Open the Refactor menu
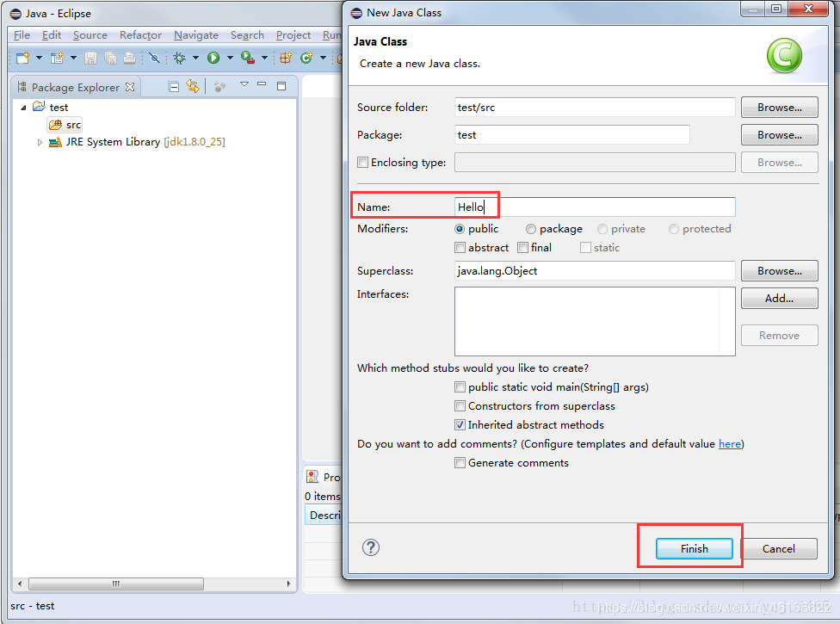Viewport: 840px width, 624px height. click(x=140, y=34)
